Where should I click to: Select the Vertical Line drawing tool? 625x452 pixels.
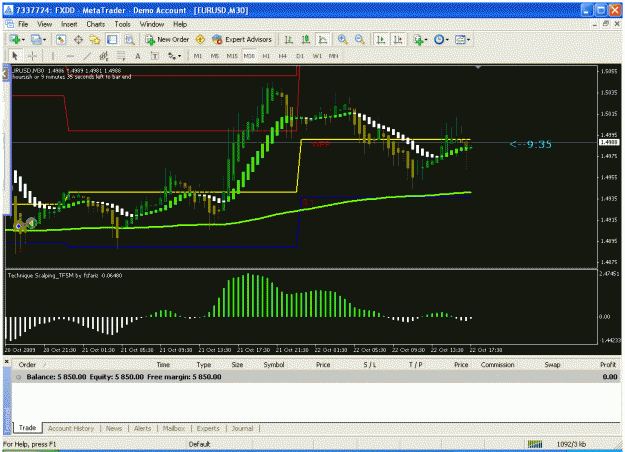tap(53, 56)
